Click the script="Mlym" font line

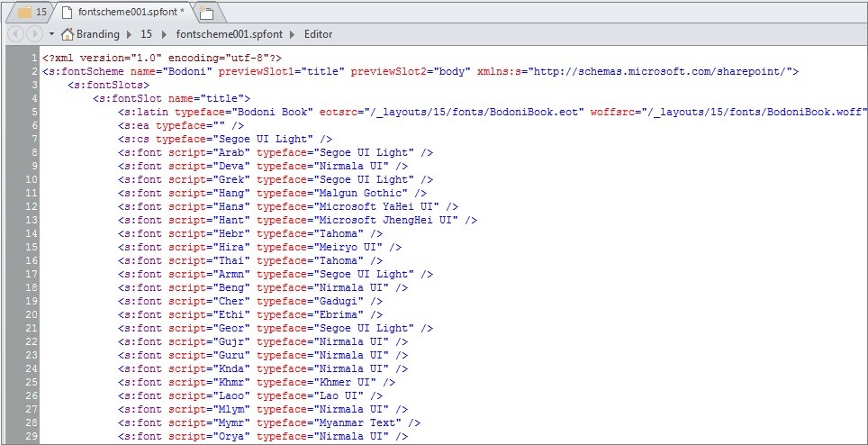point(263,409)
